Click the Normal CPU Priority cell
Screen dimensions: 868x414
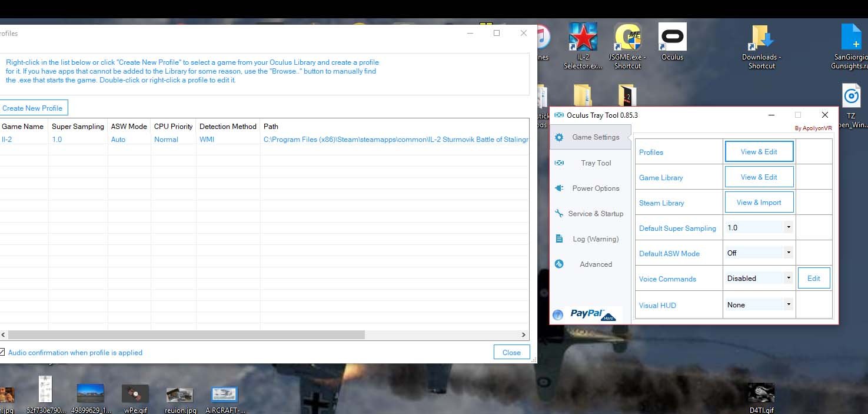point(166,140)
